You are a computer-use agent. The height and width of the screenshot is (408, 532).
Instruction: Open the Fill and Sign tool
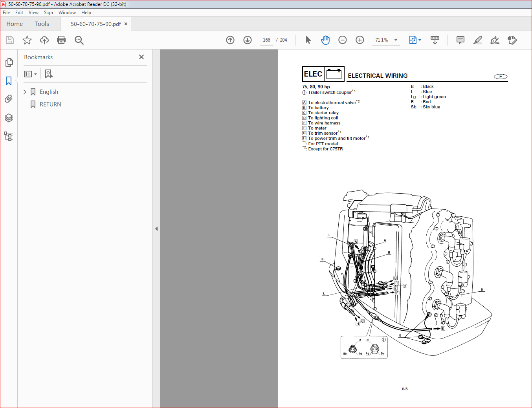[x=495, y=40]
